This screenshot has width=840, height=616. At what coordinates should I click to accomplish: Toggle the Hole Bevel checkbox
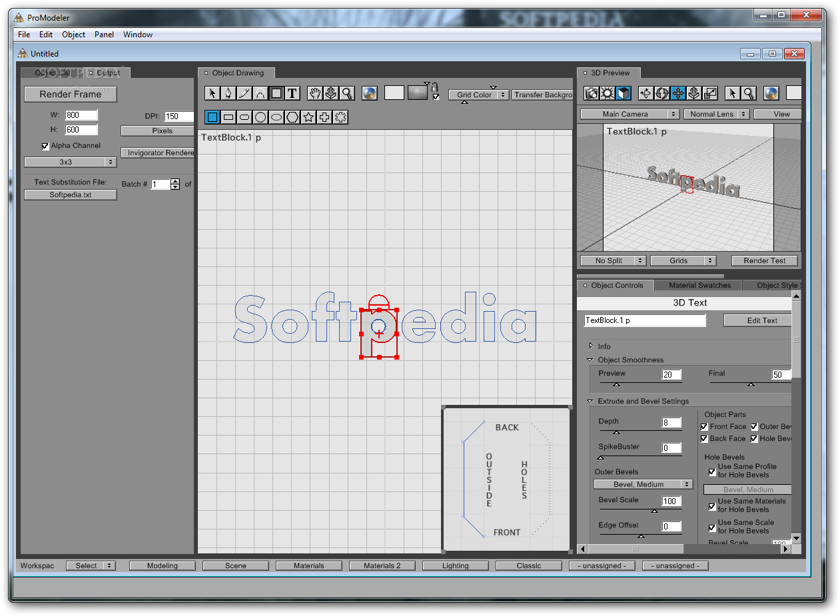point(754,438)
